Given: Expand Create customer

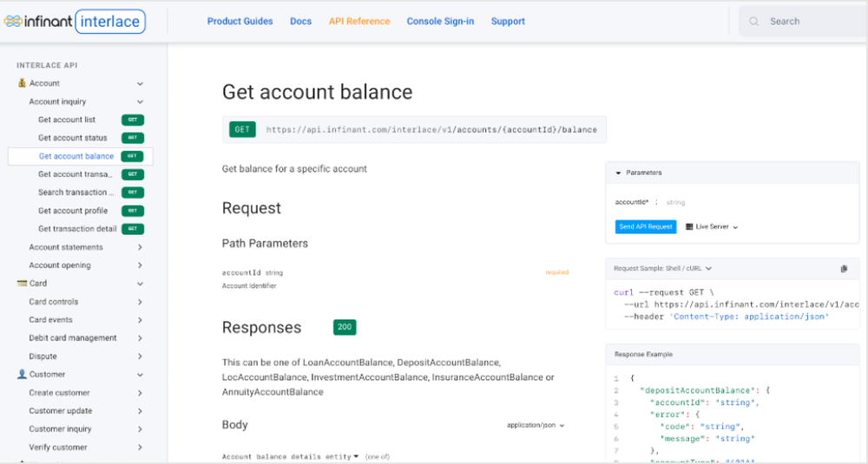Looking at the screenshot, I should pyautogui.click(x=140, y=393).
